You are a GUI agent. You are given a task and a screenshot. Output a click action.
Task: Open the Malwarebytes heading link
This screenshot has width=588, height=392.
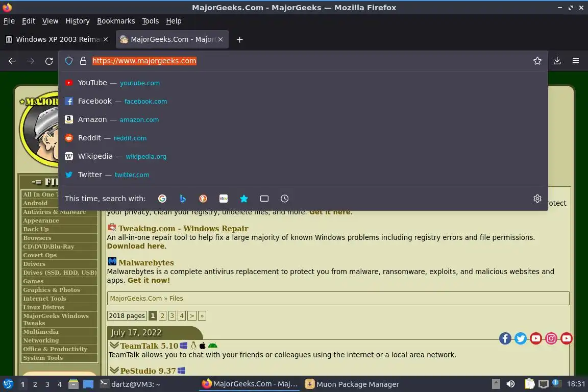146,262
